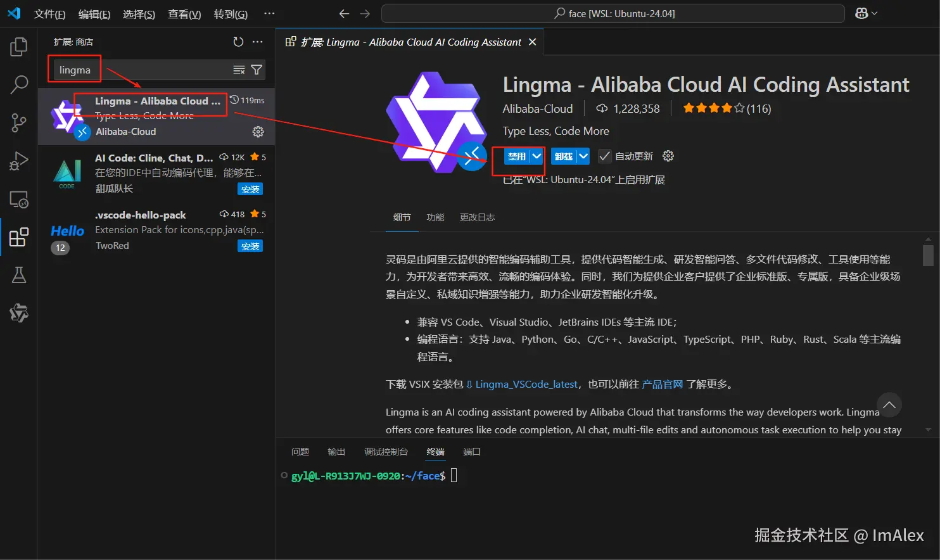Open the 转到(G) menu

click(x=231, y=14)
